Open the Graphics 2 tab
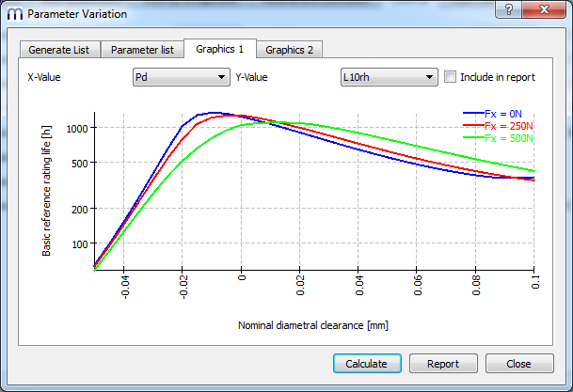Viewport: 573px width, 392px height. [x=289, y=50]
